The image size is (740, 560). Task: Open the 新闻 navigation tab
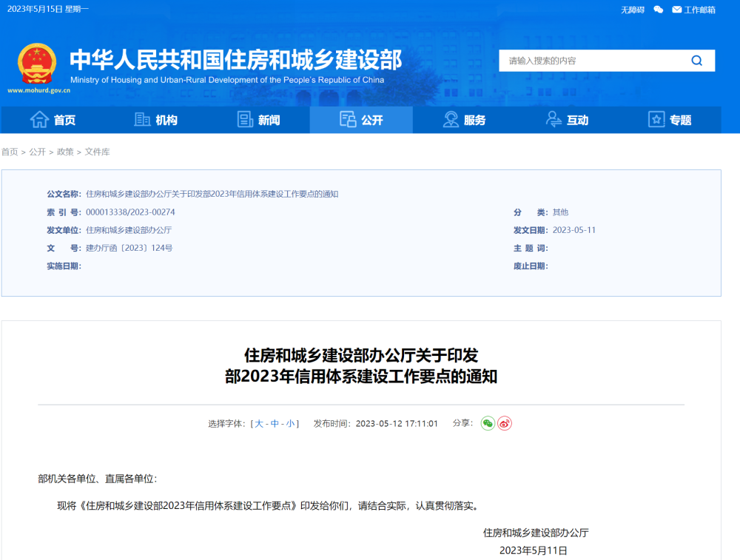(x=258, y=120)
